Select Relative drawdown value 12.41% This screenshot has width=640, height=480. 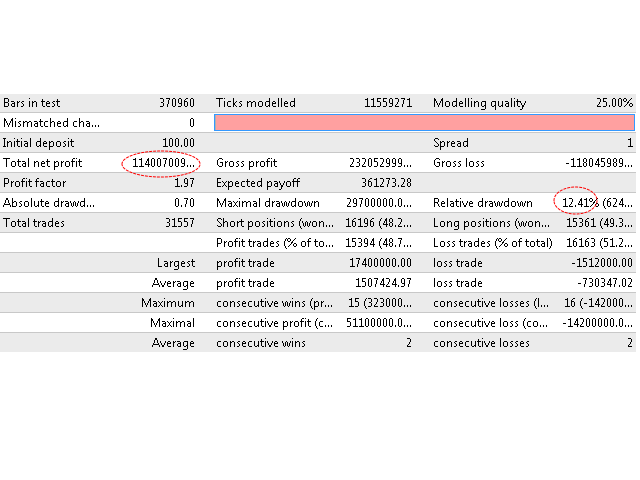pos(580,203)
